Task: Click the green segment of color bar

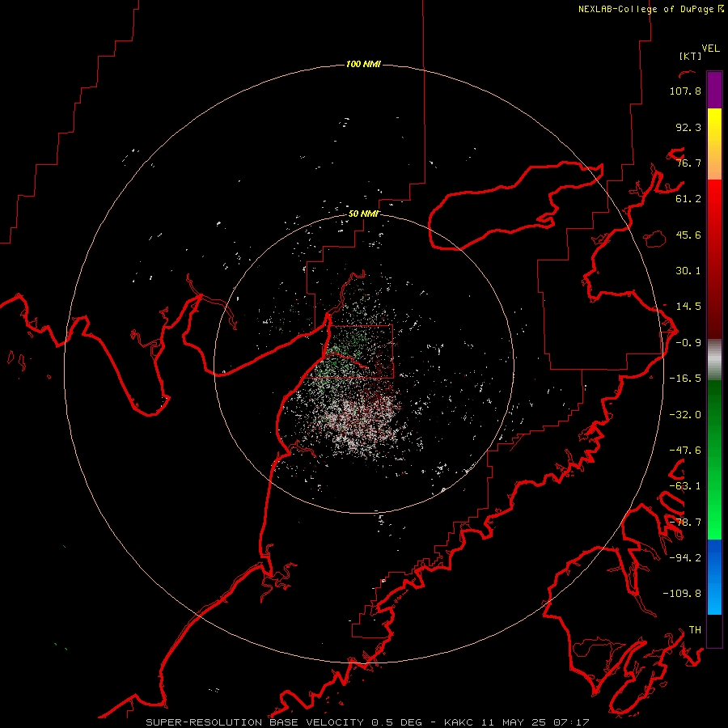Action: click(714, 459)
